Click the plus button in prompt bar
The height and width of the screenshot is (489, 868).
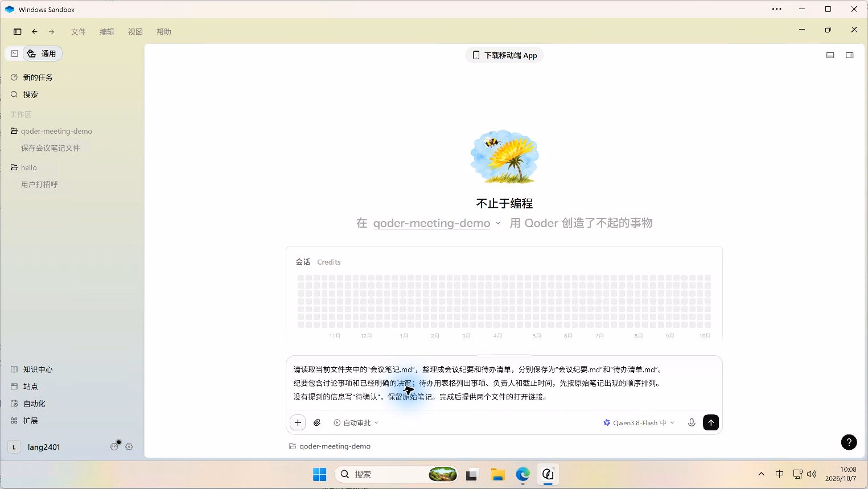(298, 422)
